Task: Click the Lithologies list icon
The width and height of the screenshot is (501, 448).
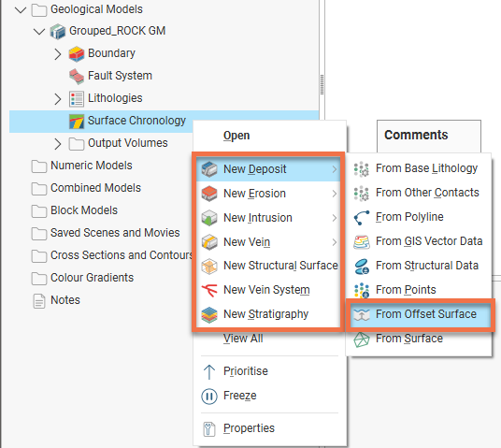Action: [77, 98]
